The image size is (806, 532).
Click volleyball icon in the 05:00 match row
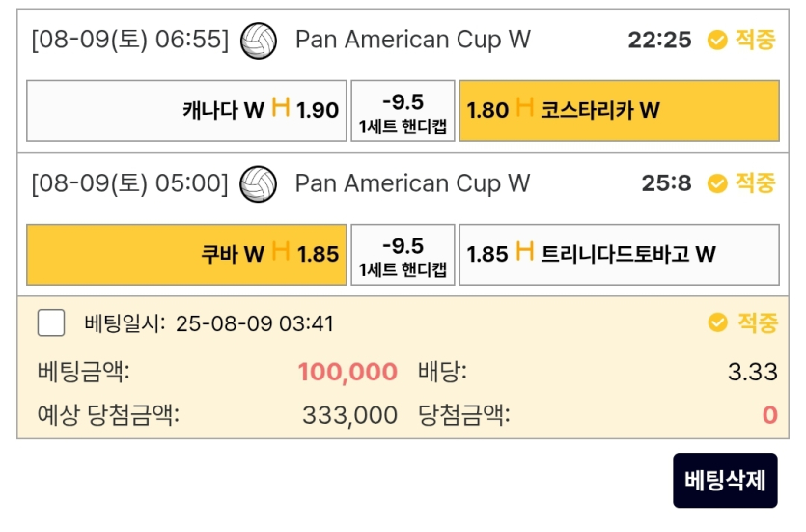259,183
